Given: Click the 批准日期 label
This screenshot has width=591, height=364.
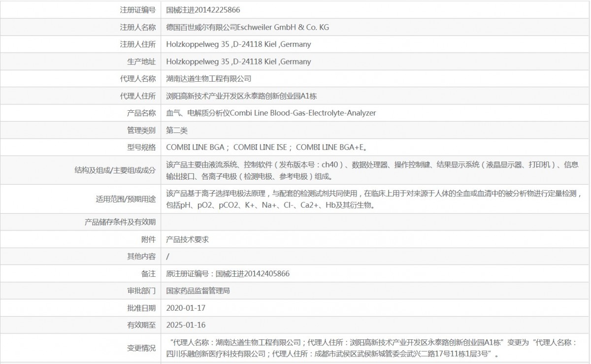Looking at the screenshot, I should (141, 308).
